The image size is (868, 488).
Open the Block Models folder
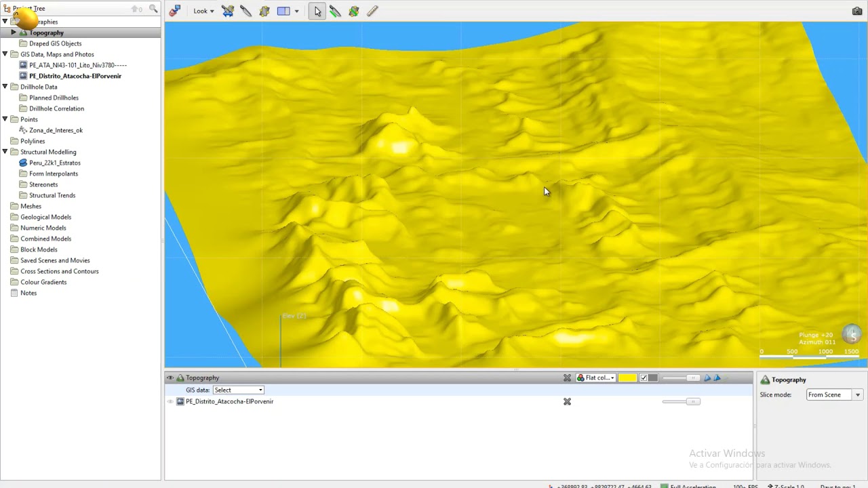pos(39,249)
